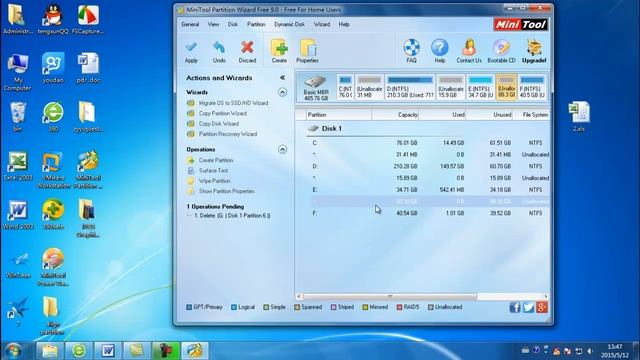Collapse the Wizards section chevron
This screenshot has height=360, width=640.
click(282, 92)
